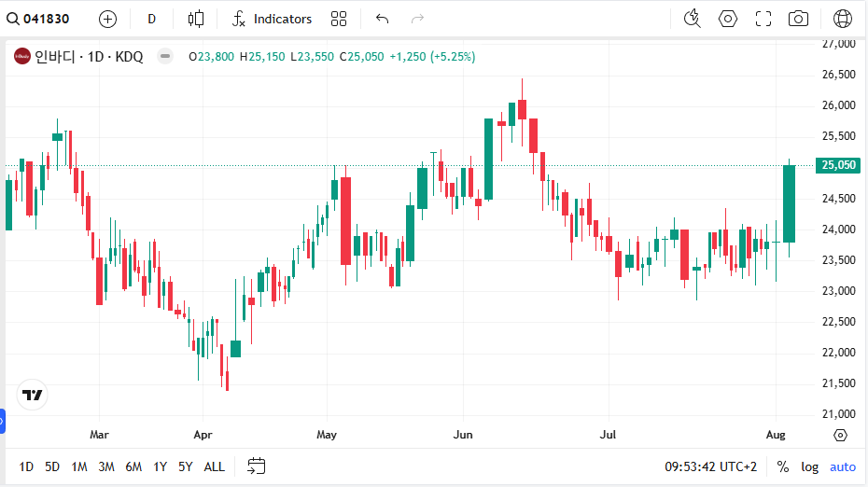The image size is (868, 487).
Task: Click the close value C25,050
Action: 361,57
